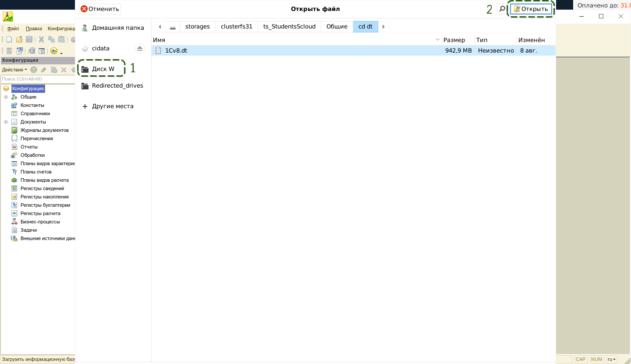Select Регистры накопления in the tree
The image size is (631, 364).
point(45,197)
